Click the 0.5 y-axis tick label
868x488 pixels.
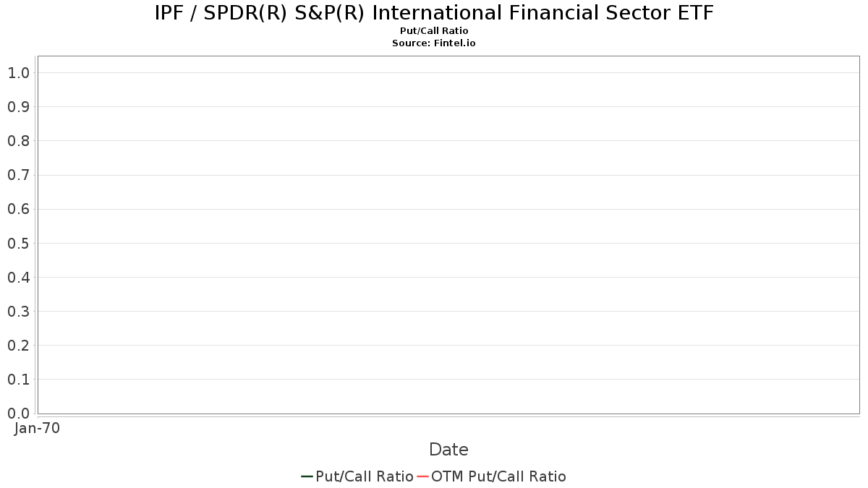tap(19, 243)
